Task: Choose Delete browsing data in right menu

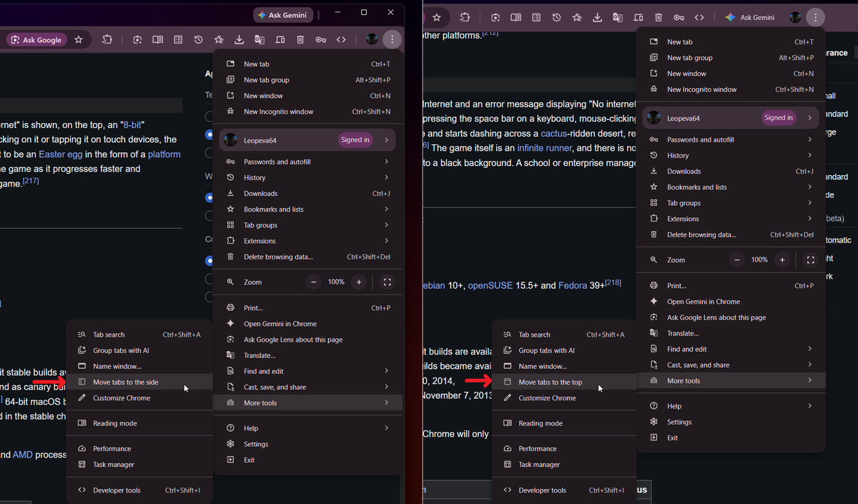Action: click(731, 234)
